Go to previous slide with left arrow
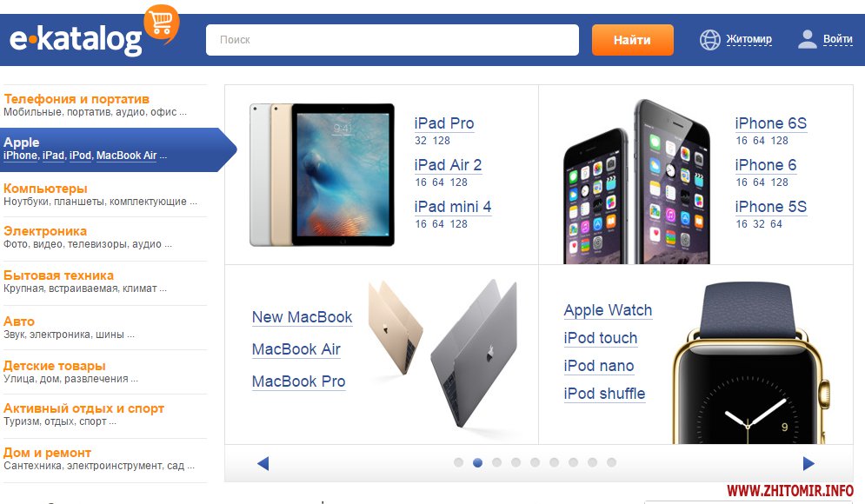Viewport: 865px width, 504px height. click(263, 463)
